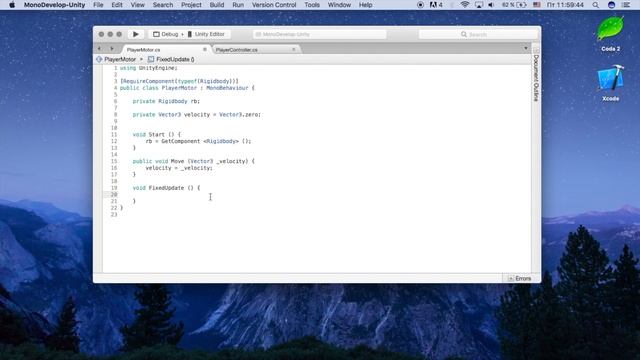Click the 'velocity = _velocity;' line

pyautogui.click(x=179, y=168)
